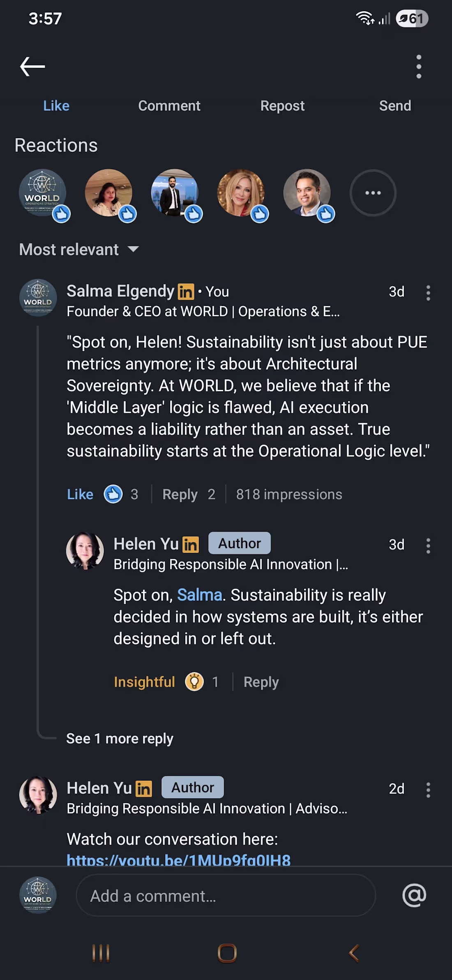This screenshot has height=980, width=452.
Task: Show more reactions with the ellipsis circle
Action: tap(373, 193)
